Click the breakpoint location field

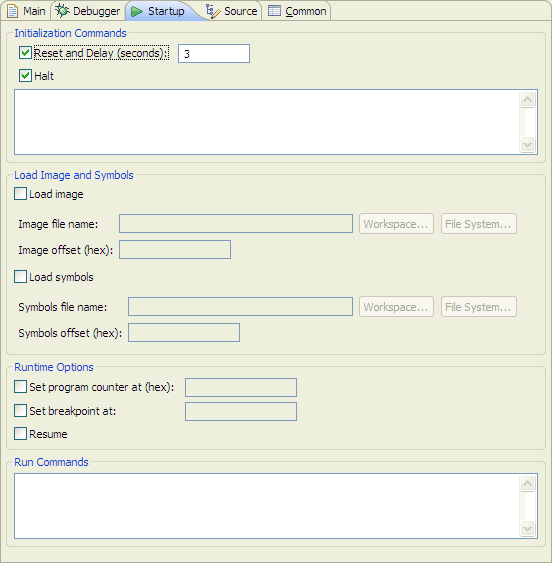click(x=241, y=411)
